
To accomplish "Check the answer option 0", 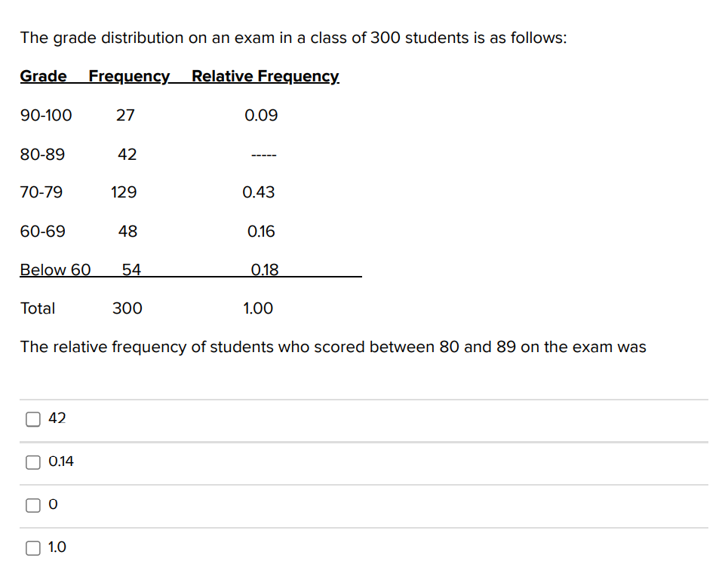I will (32, 504).
